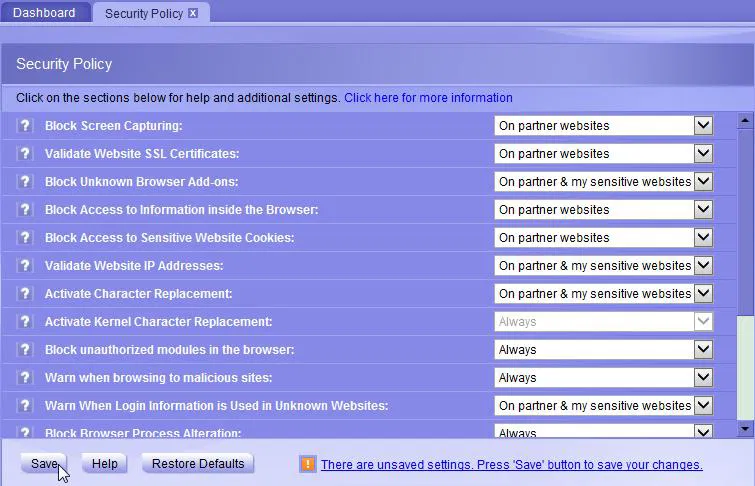Click the 'Validate Website IP Addresses:' label
This screenshot has height=486, width=755.
click(134, 265)
